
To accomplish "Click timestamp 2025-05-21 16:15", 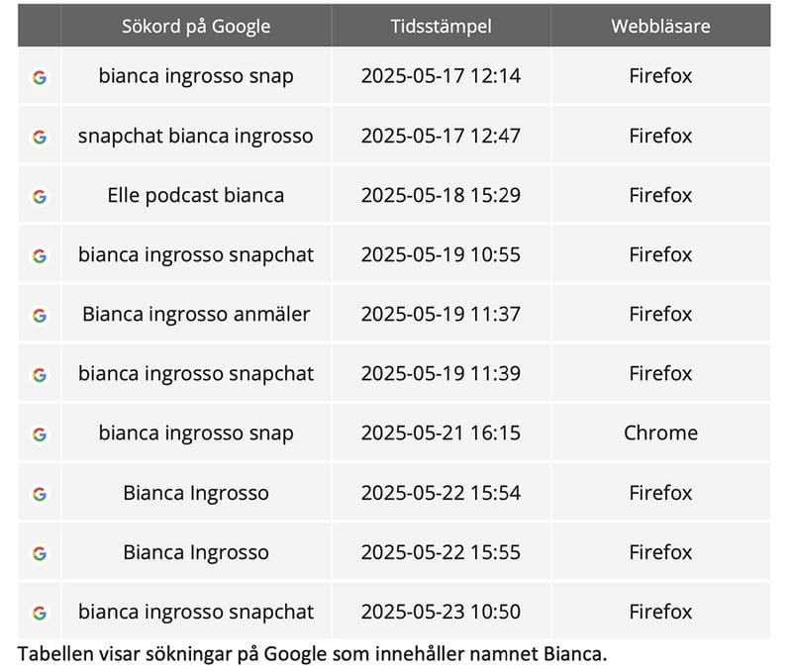I will pos(441,432).
